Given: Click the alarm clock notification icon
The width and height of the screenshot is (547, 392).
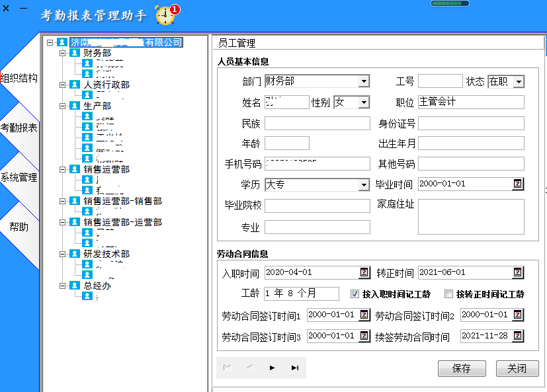Looking at the screenshot, I should coord(167,15).
